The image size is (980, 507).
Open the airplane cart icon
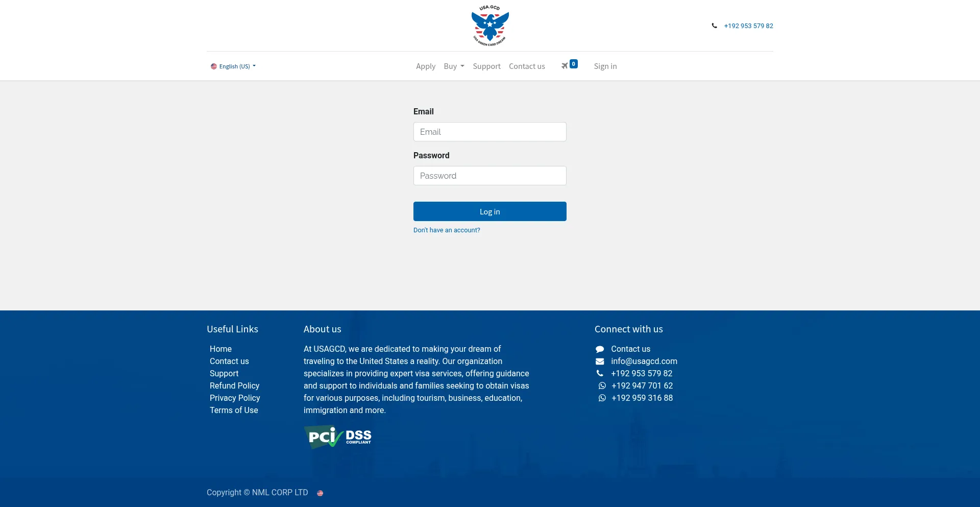(565, 66)
